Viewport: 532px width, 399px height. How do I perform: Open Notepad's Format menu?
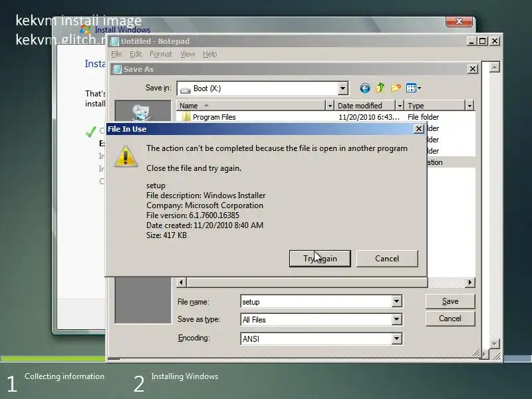[161, 54]
